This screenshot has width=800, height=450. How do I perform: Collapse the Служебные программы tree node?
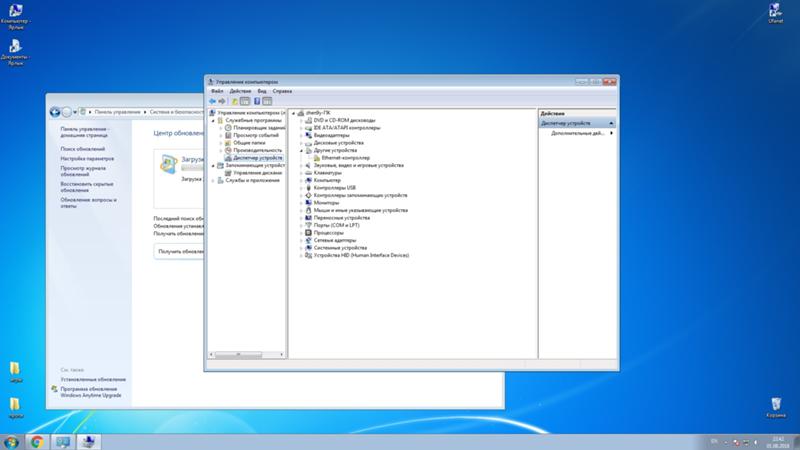[x=213, y=121]
